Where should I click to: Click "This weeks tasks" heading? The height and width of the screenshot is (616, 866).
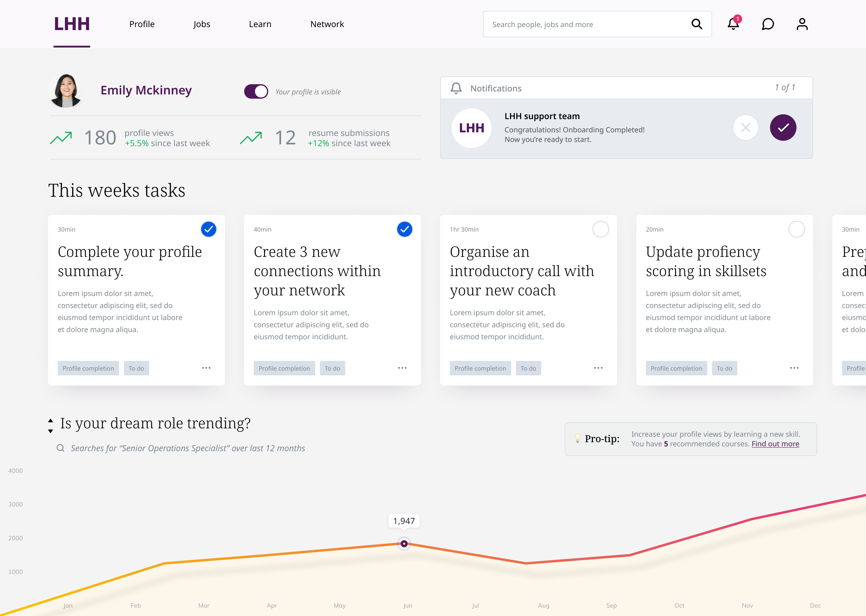click(x=117, y=190)
